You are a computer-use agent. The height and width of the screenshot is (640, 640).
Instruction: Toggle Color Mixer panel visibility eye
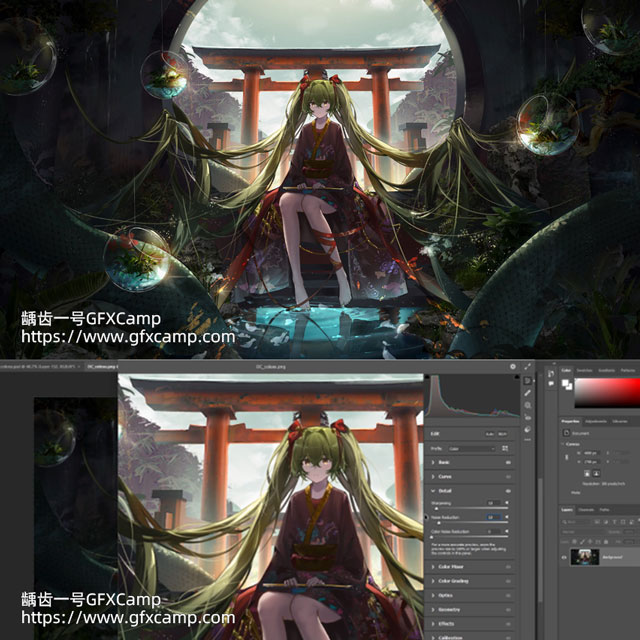point(508,567)
